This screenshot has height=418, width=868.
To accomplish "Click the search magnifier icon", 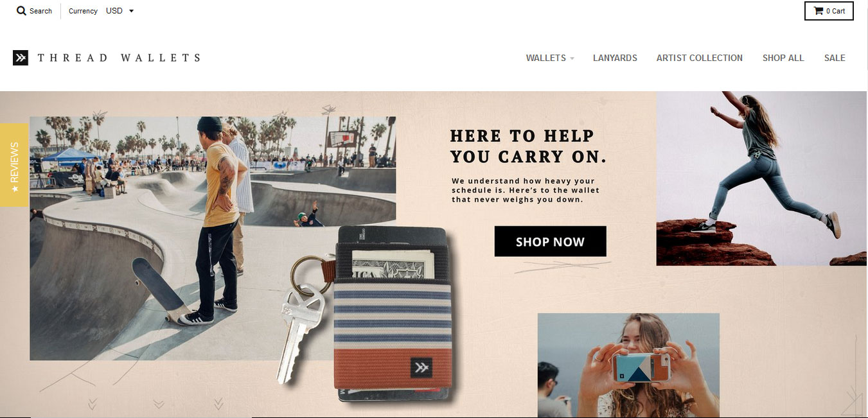I will click(x=21, y=11).
